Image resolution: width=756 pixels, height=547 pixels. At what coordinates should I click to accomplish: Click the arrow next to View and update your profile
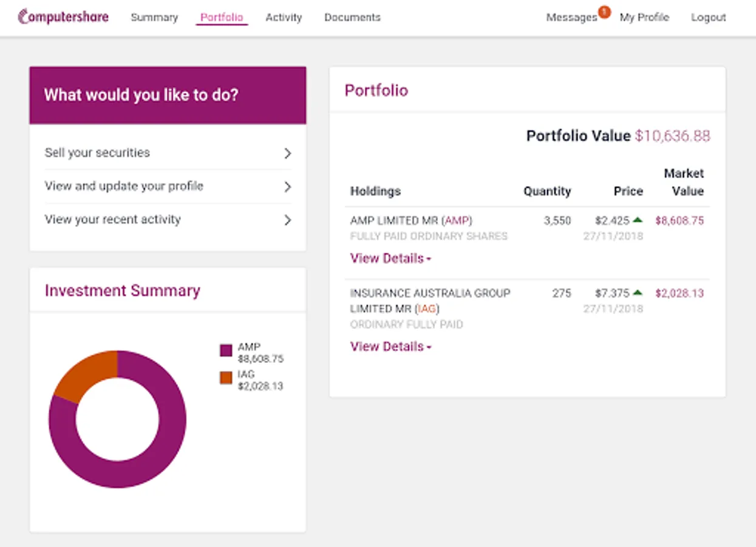(288, 187)
